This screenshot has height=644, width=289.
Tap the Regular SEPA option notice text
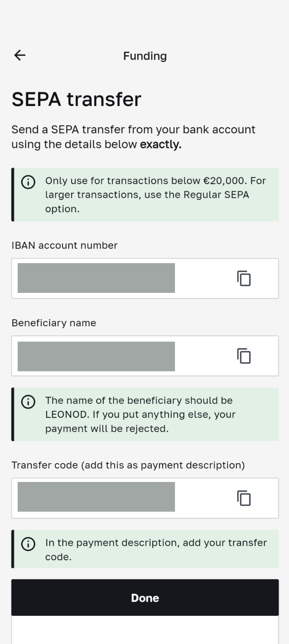click(x=155, y=195)
